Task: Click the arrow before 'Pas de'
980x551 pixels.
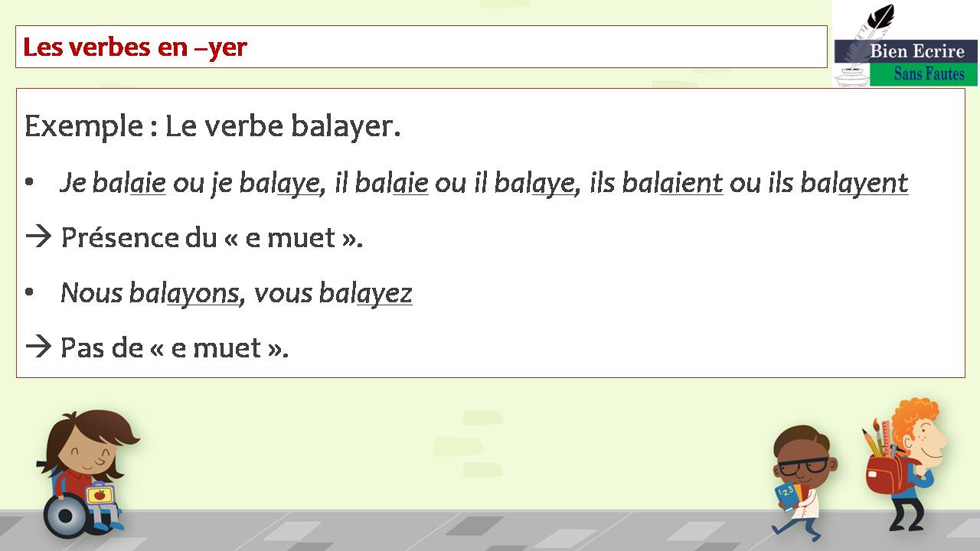Action: coord(38,348)
